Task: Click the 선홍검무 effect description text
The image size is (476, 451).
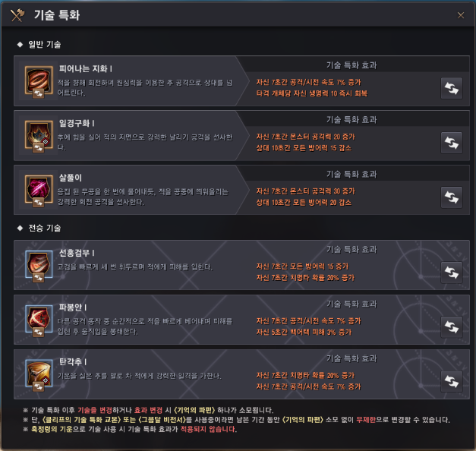Action: (305, 272)
